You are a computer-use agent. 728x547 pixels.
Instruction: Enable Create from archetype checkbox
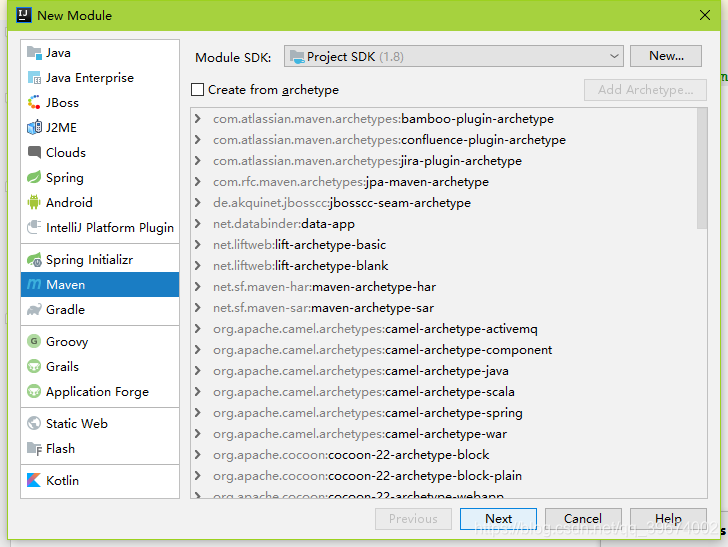click(x=197, y=90)
